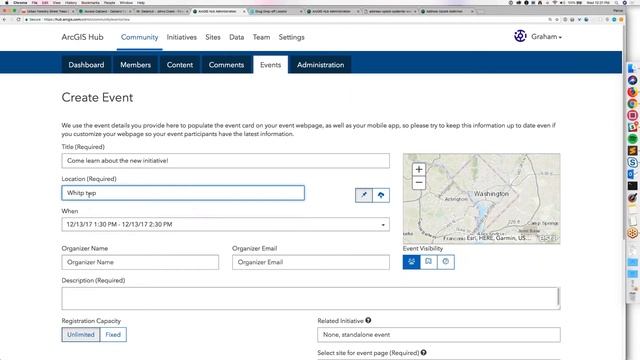Image resolution: width=640 pixels, height=360 pixels.
Task: Click the ArcGIS Hub user avatar icon
Action: click(520, 36)
